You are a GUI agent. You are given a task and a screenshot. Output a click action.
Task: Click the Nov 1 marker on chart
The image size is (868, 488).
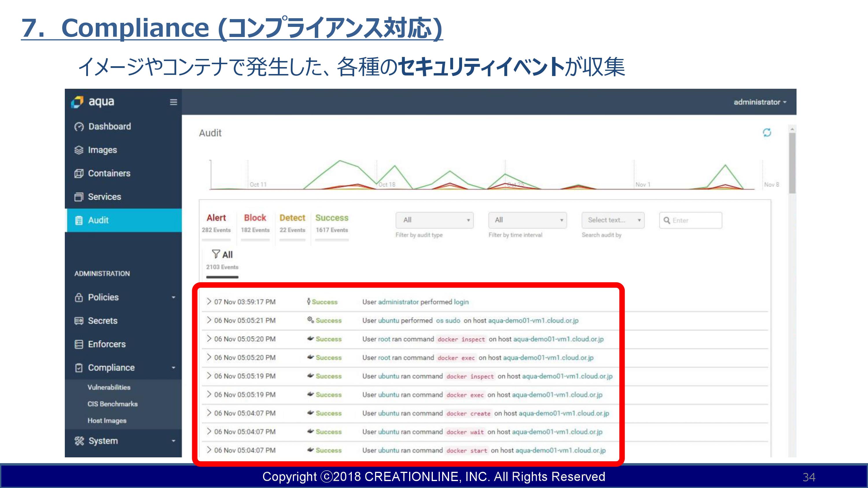643,184
